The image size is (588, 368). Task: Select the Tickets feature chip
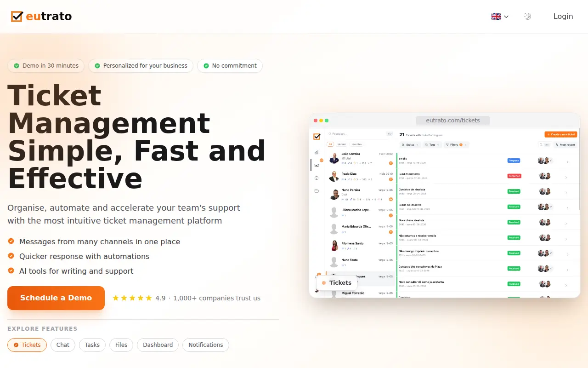click(x=27, y=345)
